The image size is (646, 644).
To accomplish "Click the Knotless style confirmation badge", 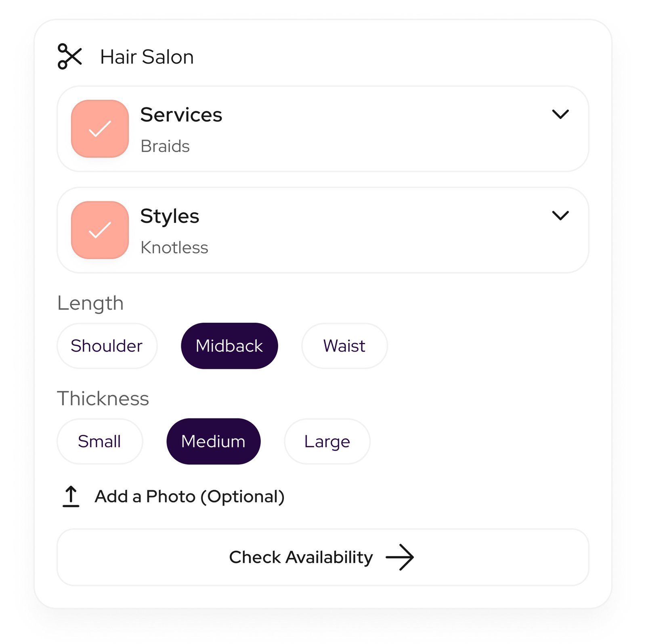I will pyautogui.click(x=99, y=230).
